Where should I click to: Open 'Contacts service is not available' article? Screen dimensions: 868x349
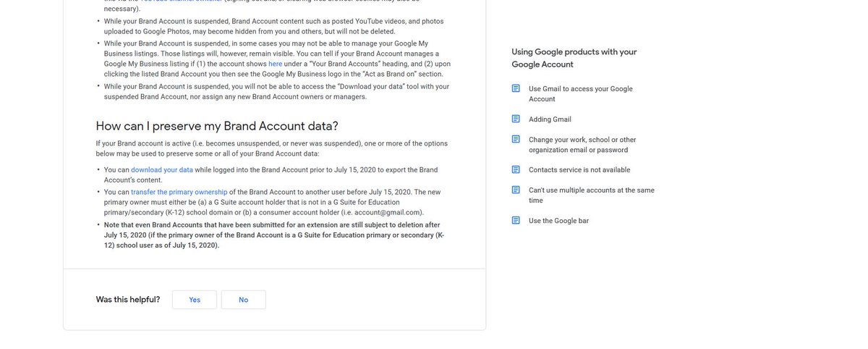[579, 169]
